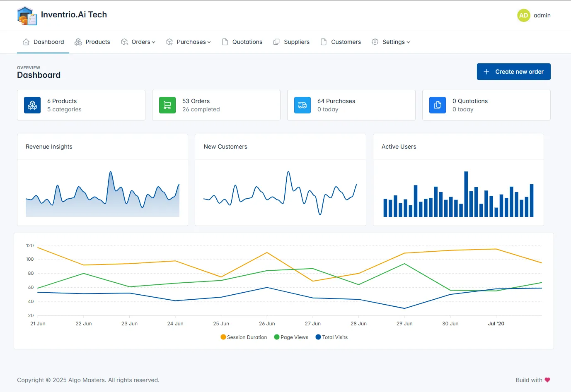Toggle Session Duration series in chart legend
Image resolution: width=571 pixels, height=392 pixels.
244,337
